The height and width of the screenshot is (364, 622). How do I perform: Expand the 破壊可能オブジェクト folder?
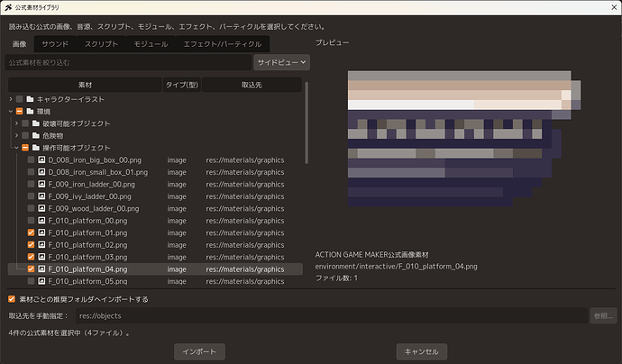point(16,123)
